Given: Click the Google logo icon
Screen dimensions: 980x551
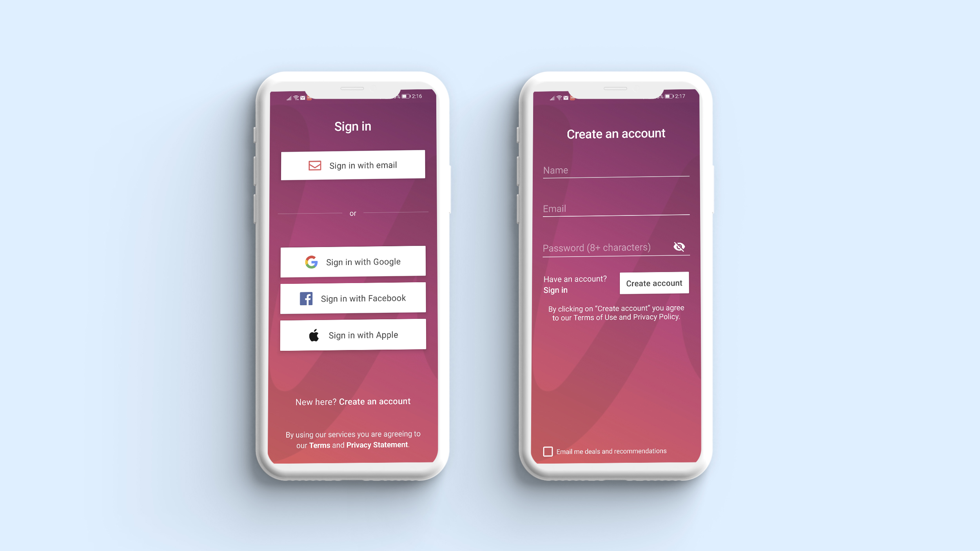Looking at the screenshot, I should (312, 263).
